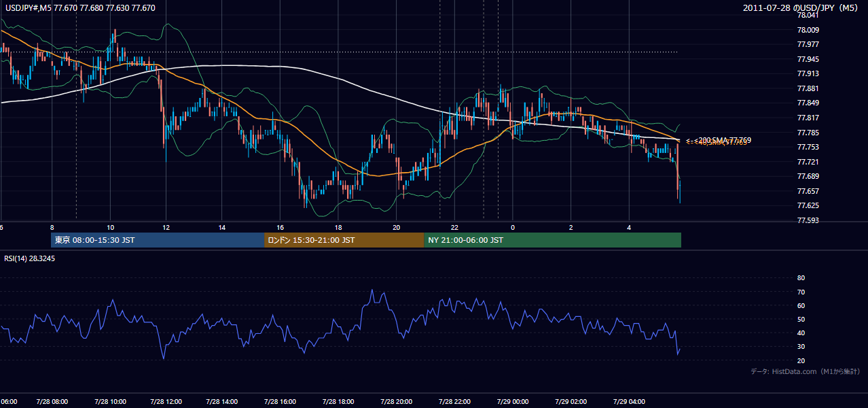The image size is (868, 408).
Task: Click the RSI scale value 70
Action: 801,292
